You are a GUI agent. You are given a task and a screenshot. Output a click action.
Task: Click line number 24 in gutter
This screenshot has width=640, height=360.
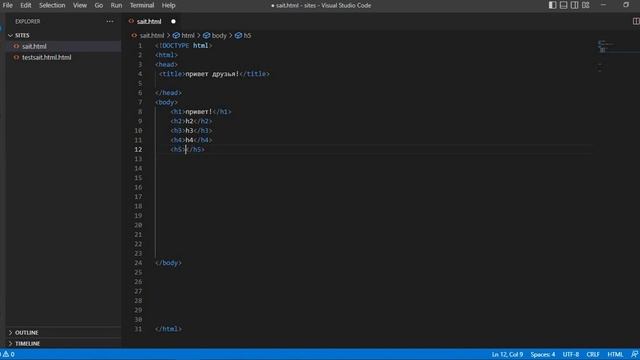coord(138,263)
